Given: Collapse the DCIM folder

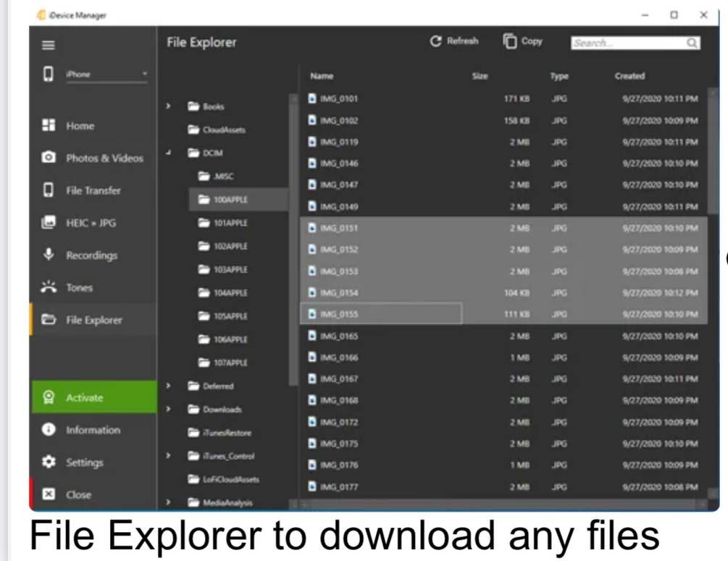Looking at the screenshot, I should (x=168, y=153).
